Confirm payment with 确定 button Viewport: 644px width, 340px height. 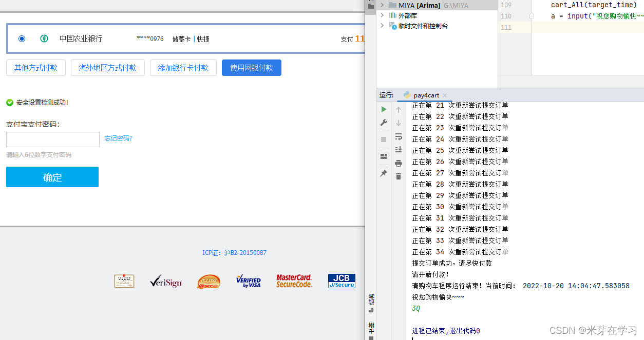(x=52, y=177)
